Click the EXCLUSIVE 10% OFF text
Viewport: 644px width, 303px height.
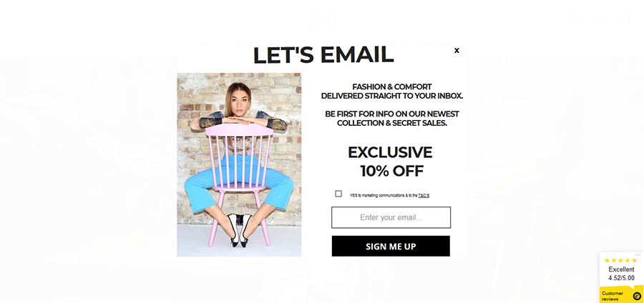(x=390, y=161)
